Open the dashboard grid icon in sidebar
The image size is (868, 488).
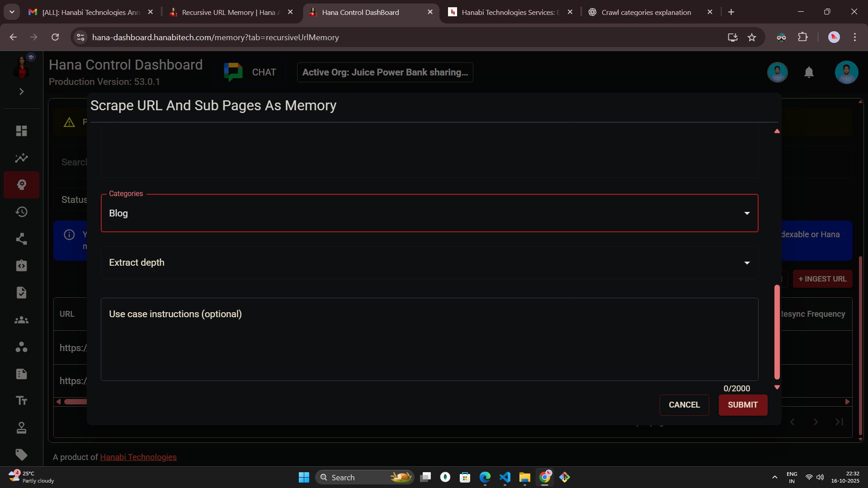click(x=21, y=131)
